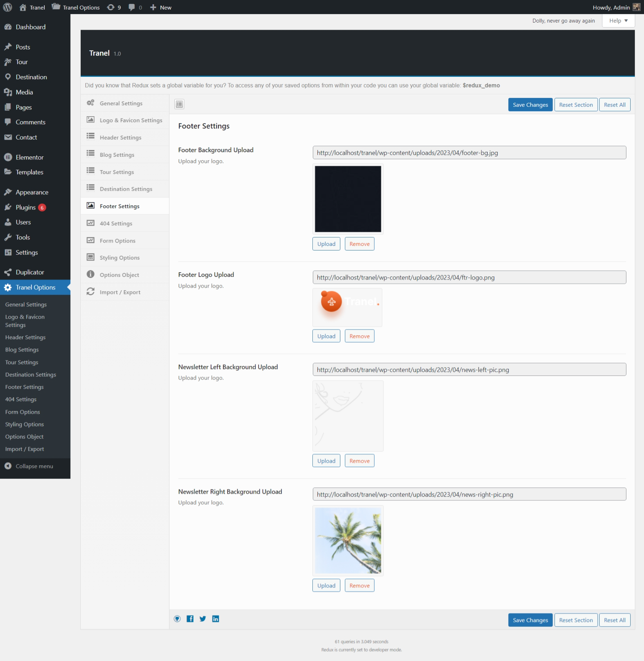Remove the Footer Logo image
Image resolution: width=644 pixels, height=661 pixels.
tap(359, 336)
